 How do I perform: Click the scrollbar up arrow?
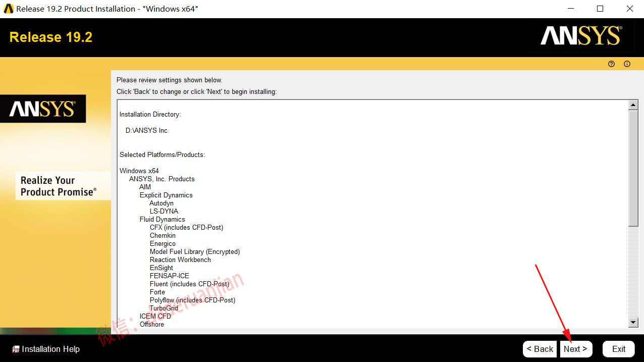click(x=633, y=105)
